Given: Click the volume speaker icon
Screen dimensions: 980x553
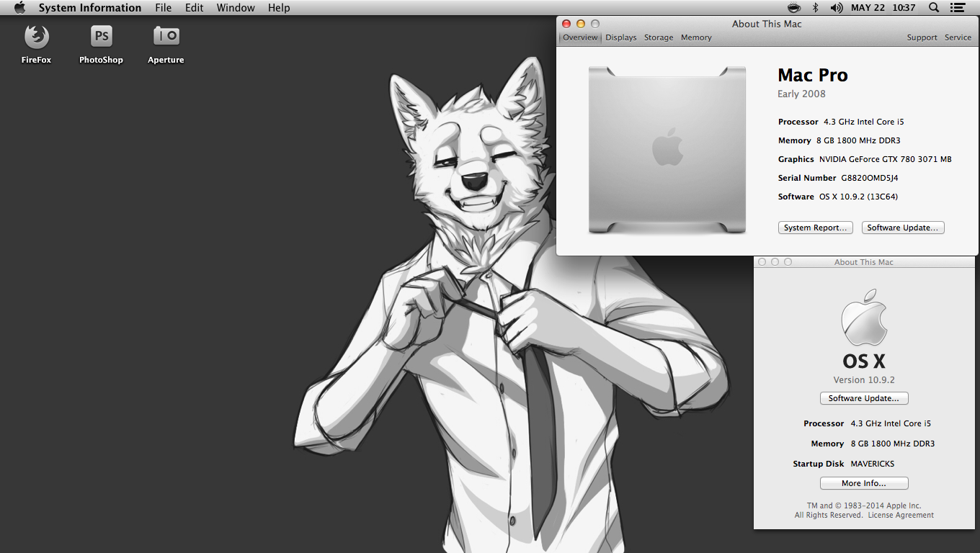Looking at the screenshot, I should (836, 8).
